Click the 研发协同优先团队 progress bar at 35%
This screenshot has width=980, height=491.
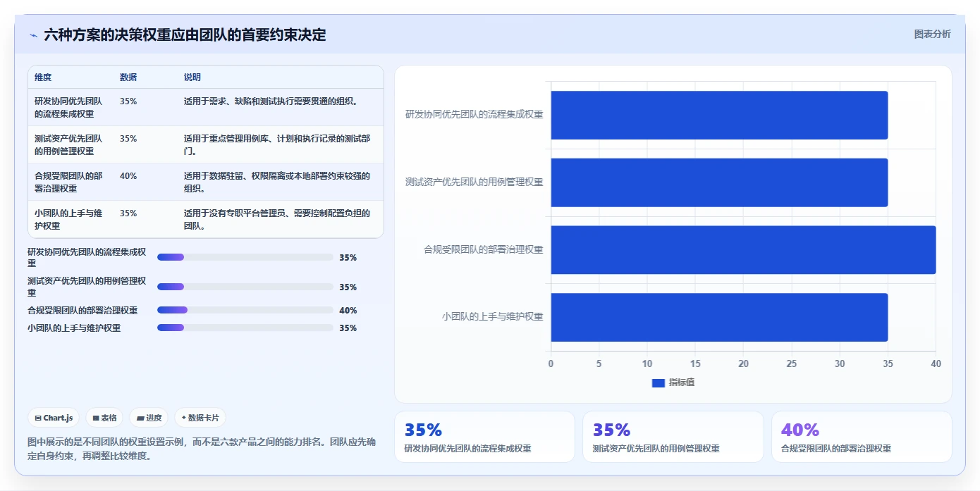pos(245,257)
